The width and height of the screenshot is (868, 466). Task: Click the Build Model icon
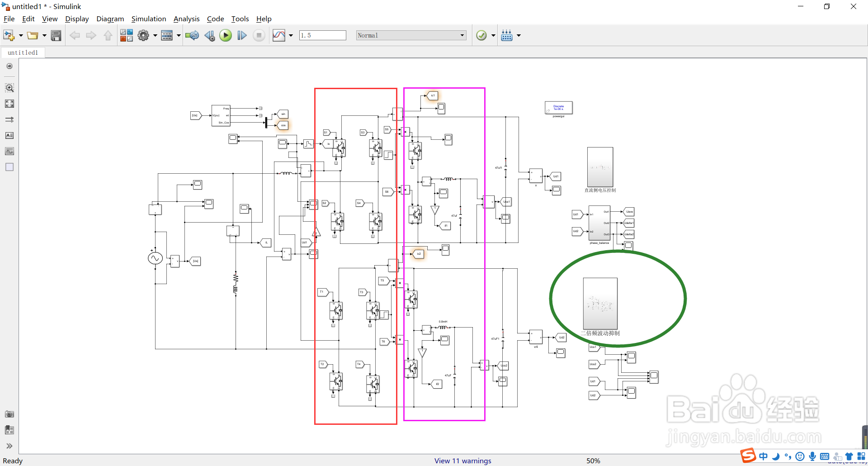click(x=507, y=35)
